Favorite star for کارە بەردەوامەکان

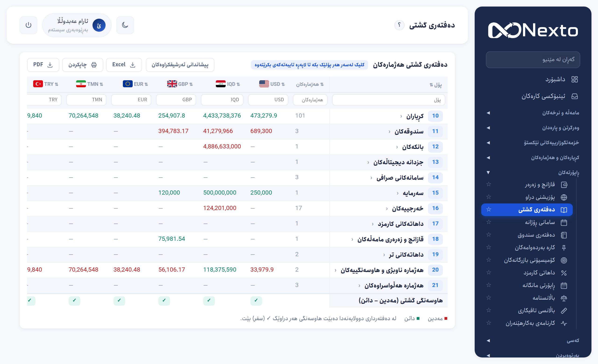(x=488, y=247)
